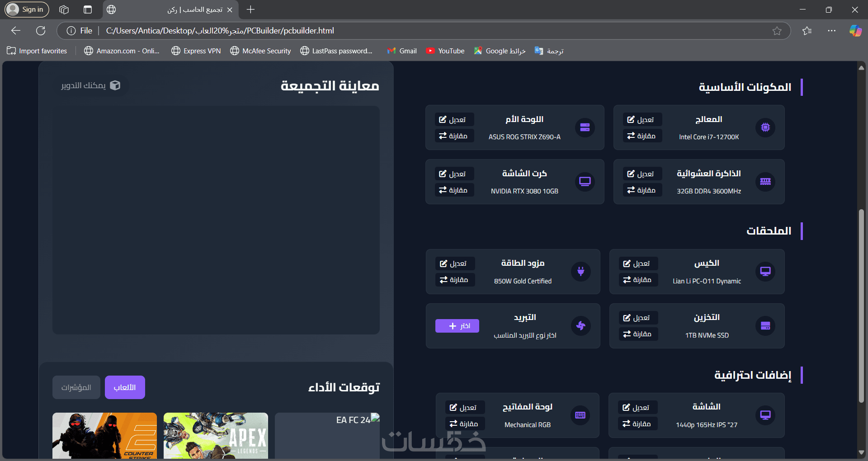Screen dimensions: 868x461
Task: Open the Gmail bookmark
Action: point(402,51)
